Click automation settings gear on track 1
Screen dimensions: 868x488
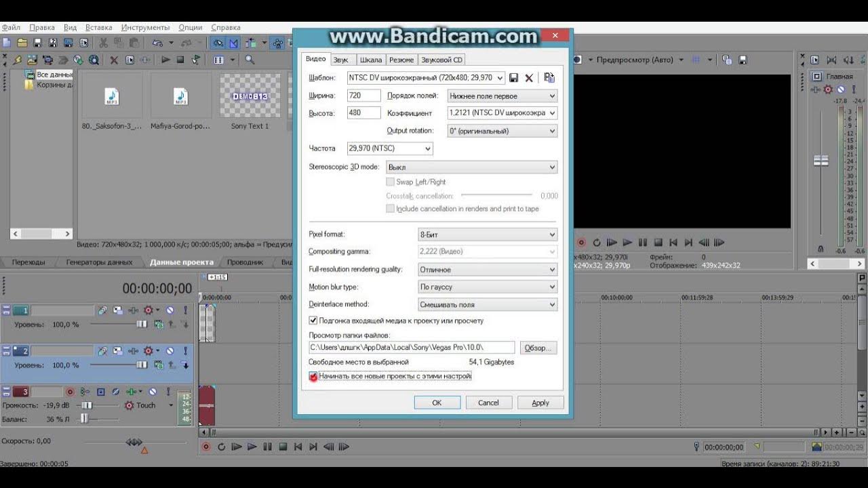tap(149, 310)
